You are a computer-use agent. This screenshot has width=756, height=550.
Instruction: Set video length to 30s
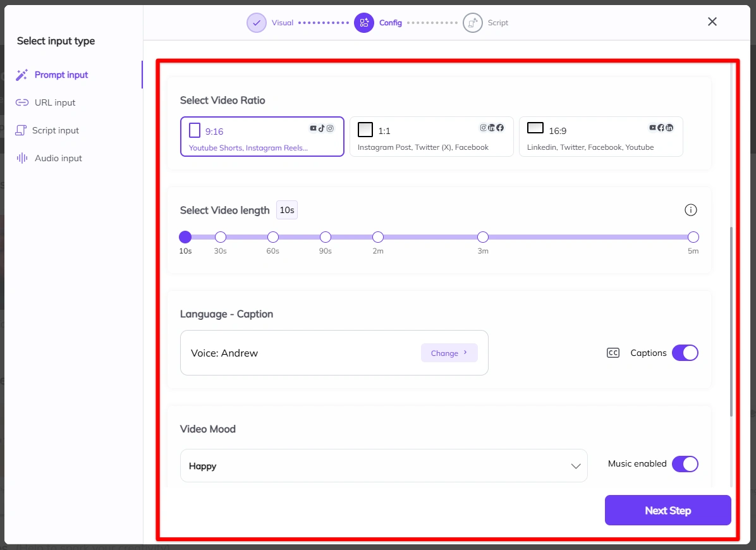tap(221, 236)
